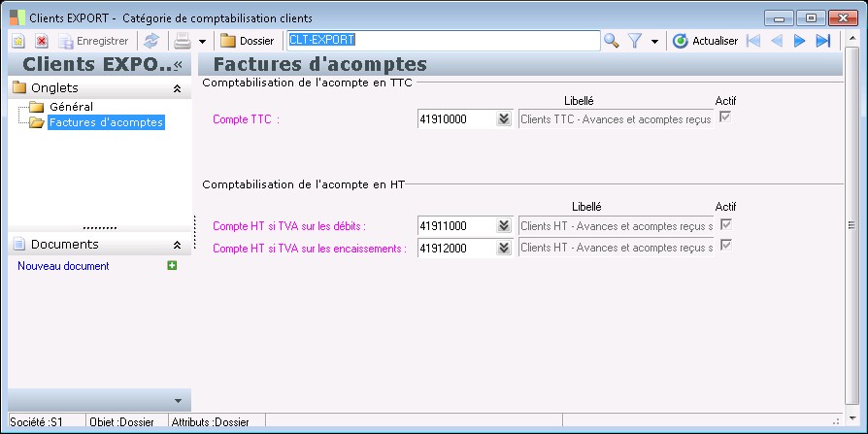Screen dimensions: 868x434
Task: Open the printer options dropdown arrow
Action: pyautogui.click(x=203, y=42)
